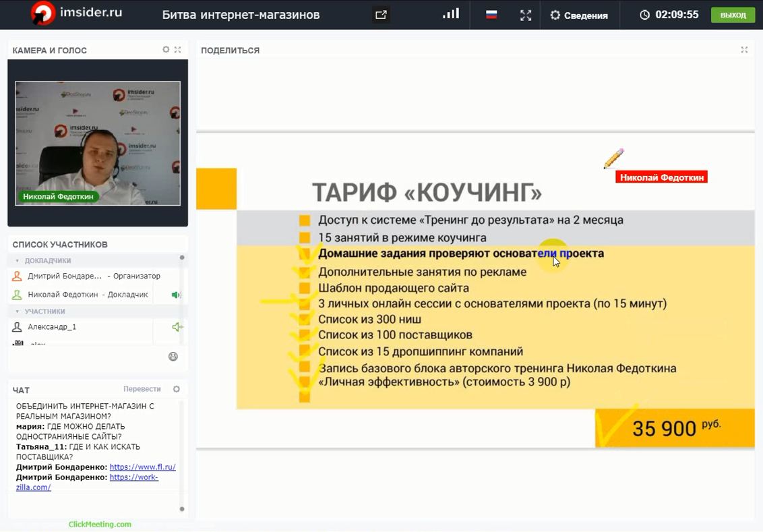This screenshot has height=532, width=763.
Task: Collapse the УЧАСТНИКИ attendees group
Action: [18, 312]
